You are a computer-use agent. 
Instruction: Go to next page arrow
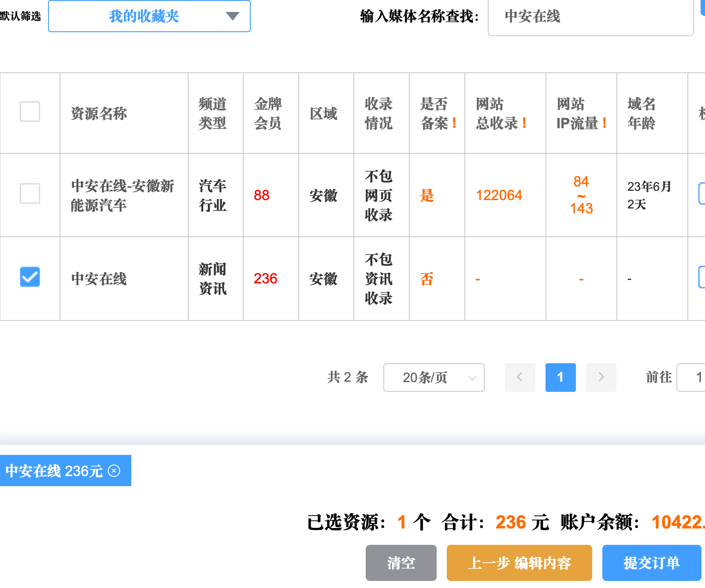coord(601,377)
